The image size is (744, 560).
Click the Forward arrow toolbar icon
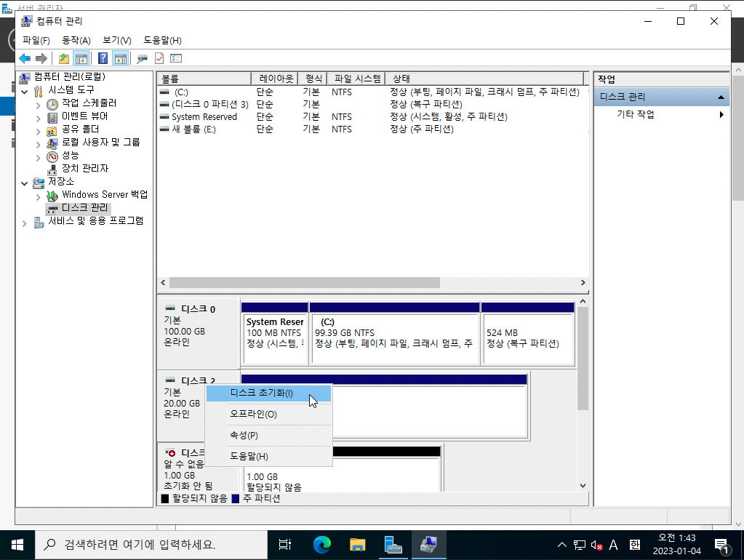tap(41, 58)
